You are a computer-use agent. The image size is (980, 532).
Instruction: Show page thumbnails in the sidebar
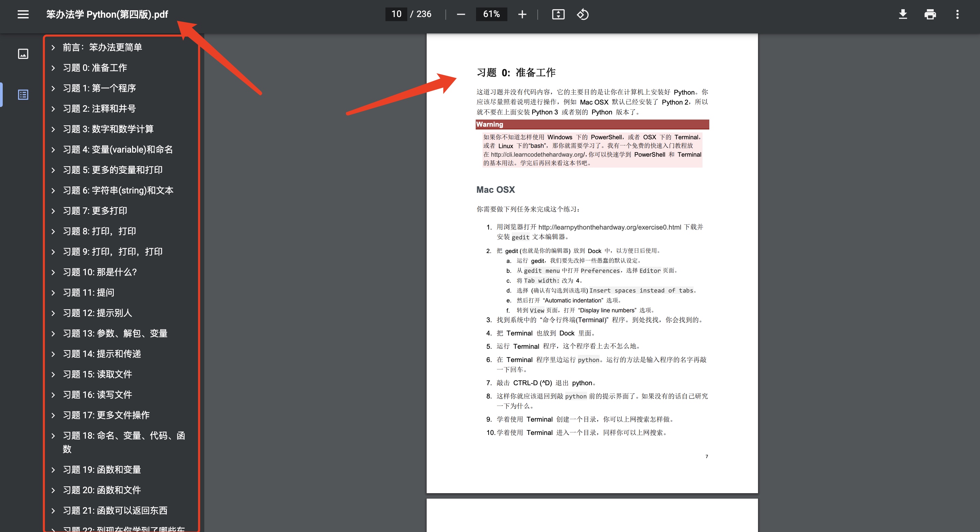coord(23,54)
